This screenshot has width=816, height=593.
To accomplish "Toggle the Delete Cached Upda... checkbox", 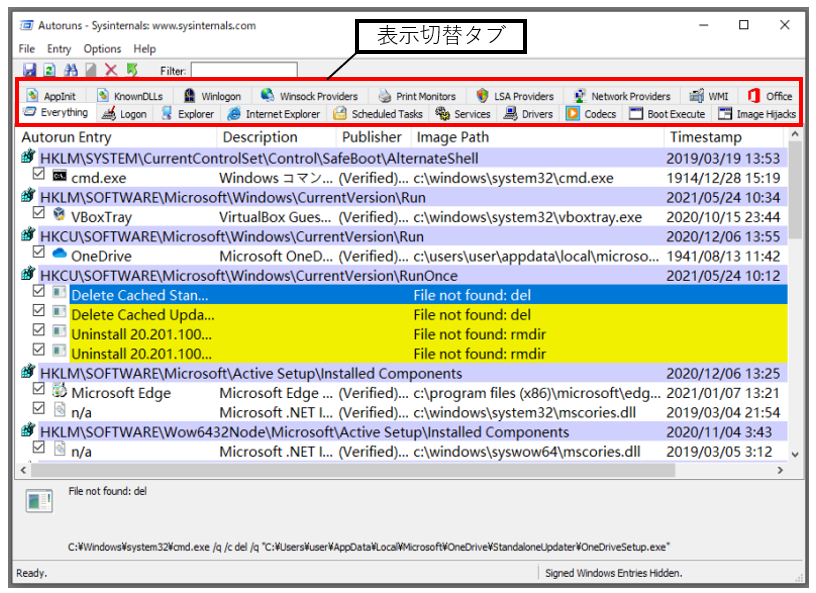I will pos(39,310).
